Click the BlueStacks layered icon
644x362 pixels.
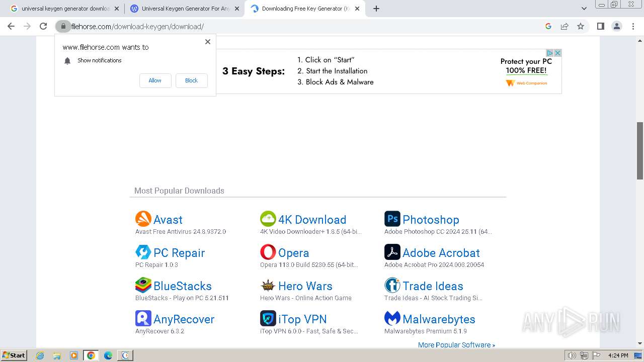click(143, 285)
